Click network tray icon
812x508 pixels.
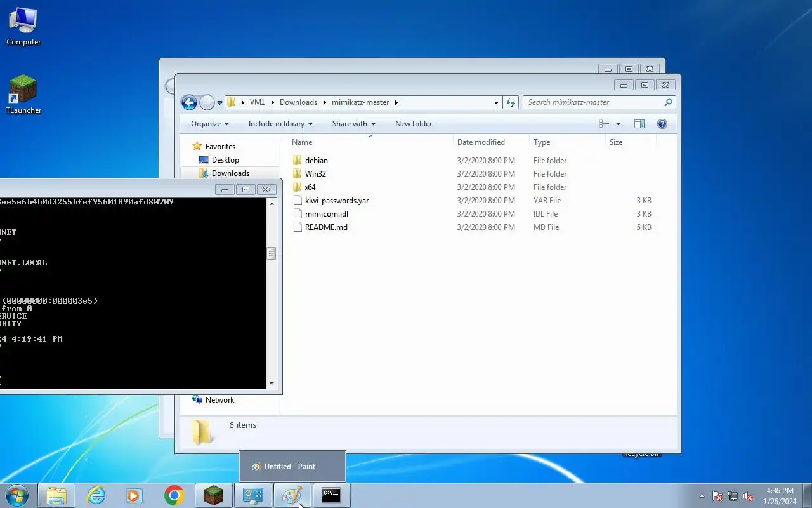[x=733, y=497]
